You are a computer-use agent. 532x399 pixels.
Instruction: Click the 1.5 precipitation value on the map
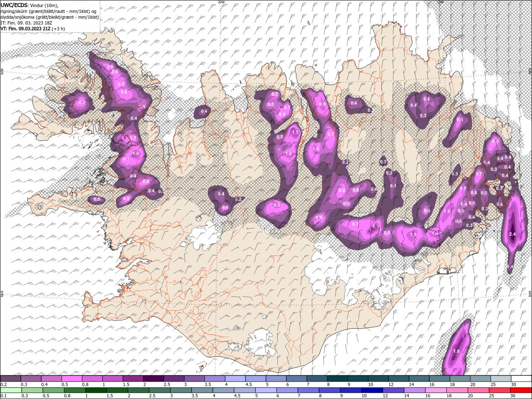click(x=296, y=133)
